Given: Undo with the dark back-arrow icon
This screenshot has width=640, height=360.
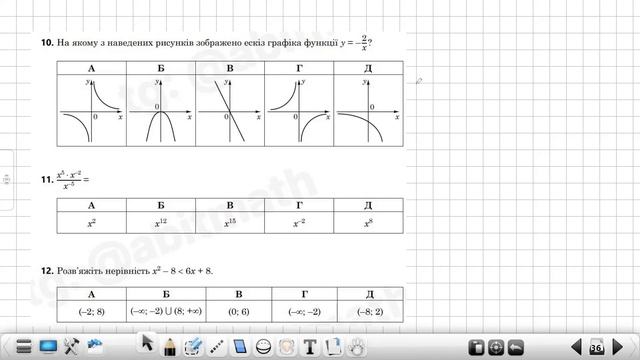Looking at the screenshot, I should click(516, 347).
